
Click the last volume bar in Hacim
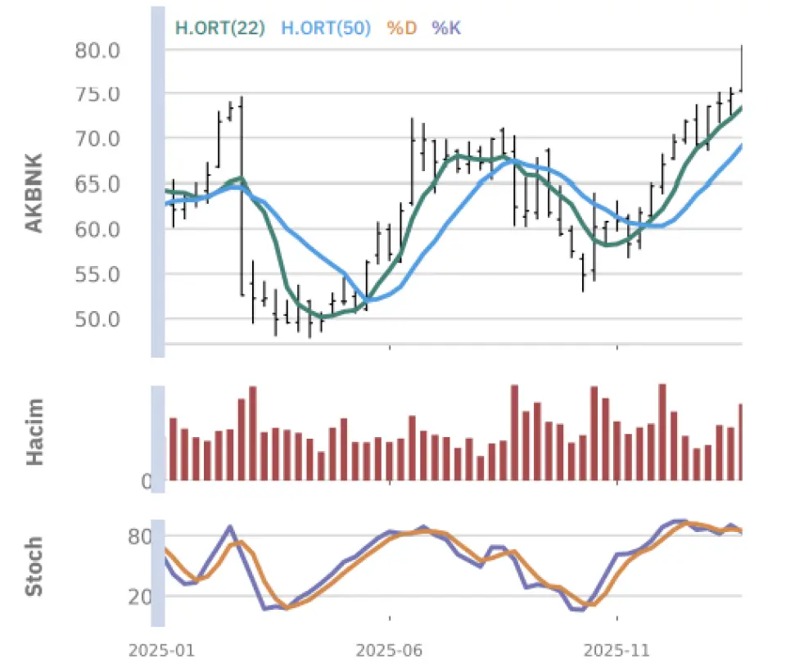(x=740, y=442)
